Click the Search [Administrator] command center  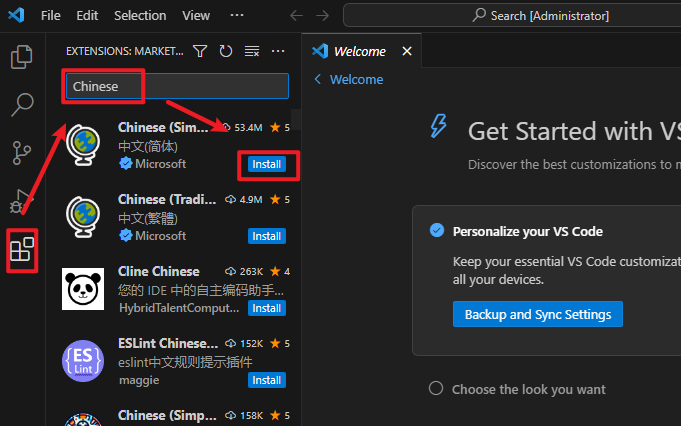click(512, 16)
